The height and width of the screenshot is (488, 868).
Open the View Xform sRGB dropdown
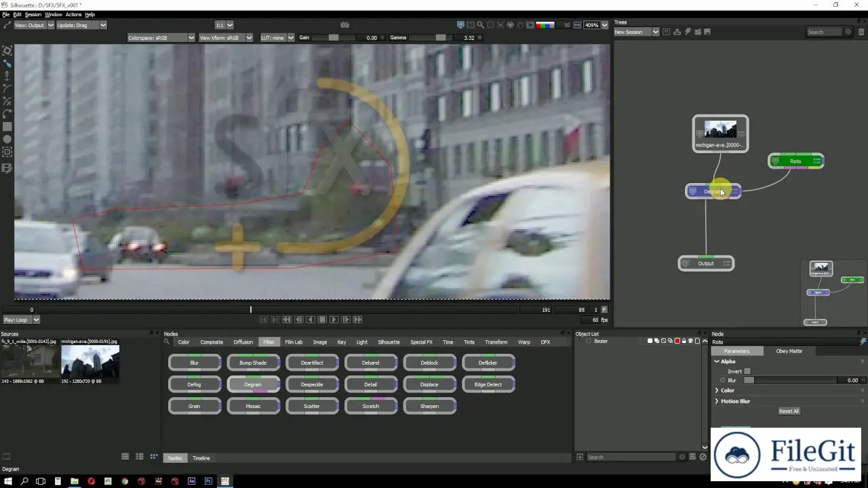[x=226, y=38]
